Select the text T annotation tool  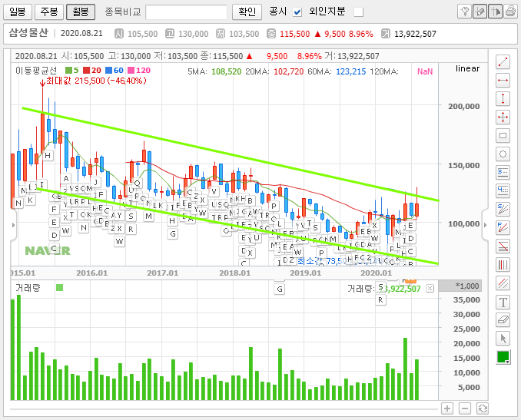[x=503, y=302]
